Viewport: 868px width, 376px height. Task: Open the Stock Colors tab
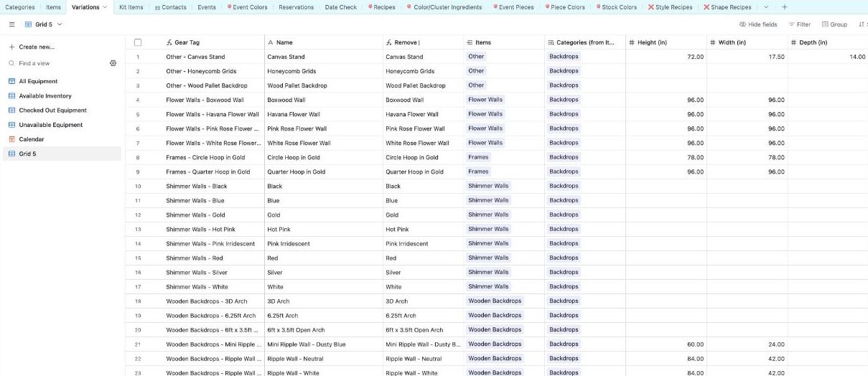(615, 7)
